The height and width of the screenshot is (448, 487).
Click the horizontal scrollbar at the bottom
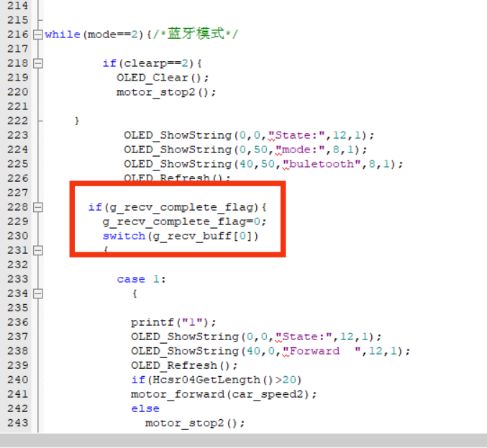coord(243,440)
